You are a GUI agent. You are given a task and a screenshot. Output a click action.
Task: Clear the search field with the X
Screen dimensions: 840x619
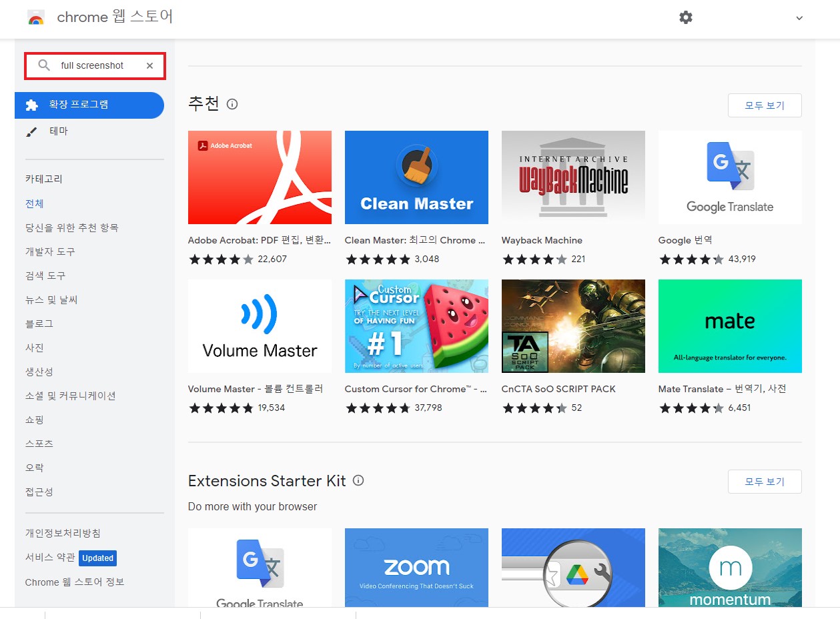[149, 65]
